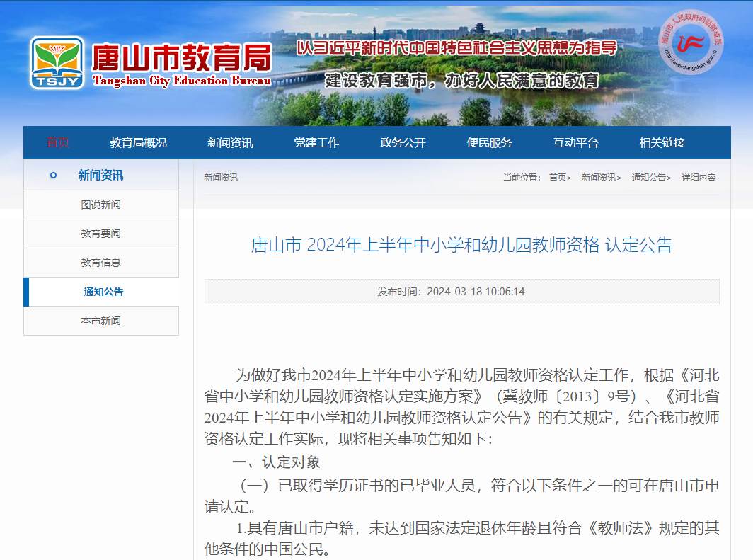753x560 pixels.
Task: Select 教育信息 in the left sidebar
Action: click(100, 263)
